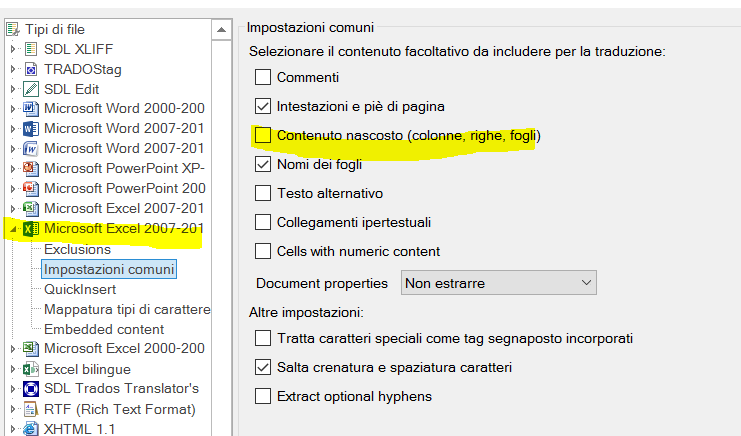The height and width of the screenshot is (436, 741).
Task: Select the QuickInsert settings page
Action: (x=80, y=289)
